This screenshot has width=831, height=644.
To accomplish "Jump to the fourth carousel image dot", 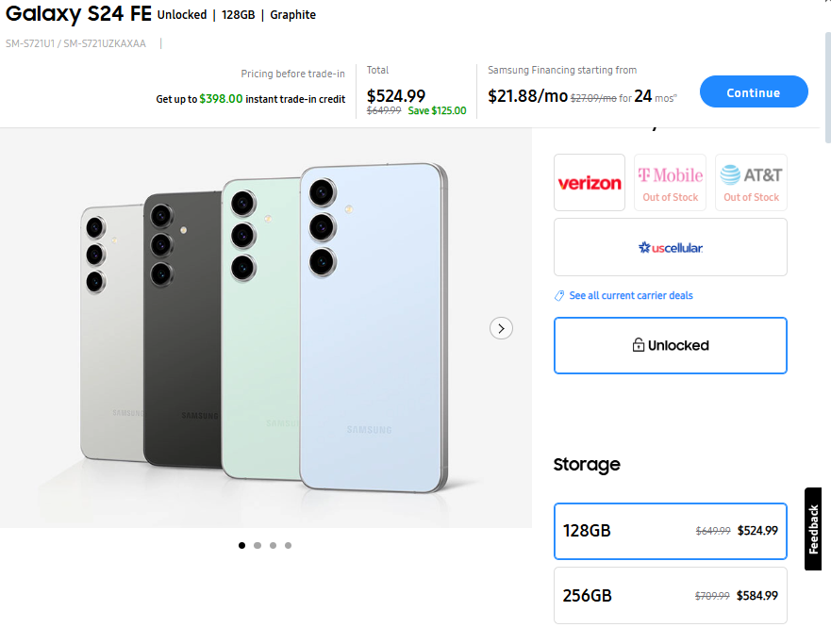I will (288, 545).
